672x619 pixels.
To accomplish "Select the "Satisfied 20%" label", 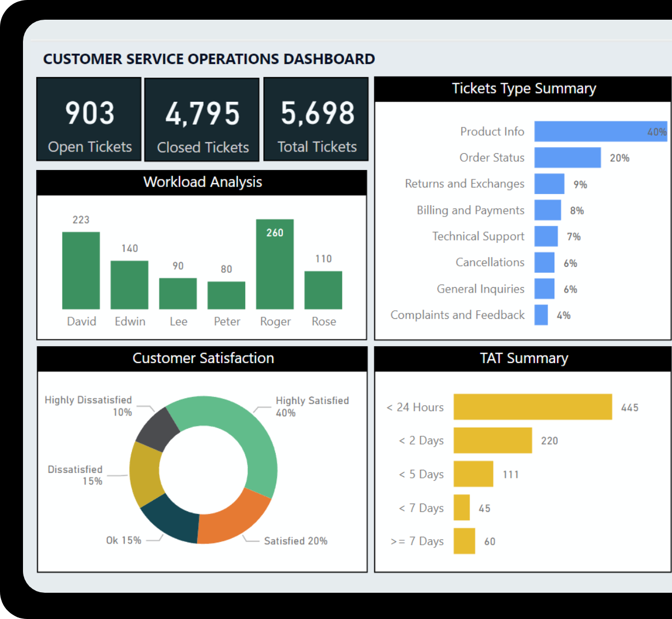I will click(296, 541).
